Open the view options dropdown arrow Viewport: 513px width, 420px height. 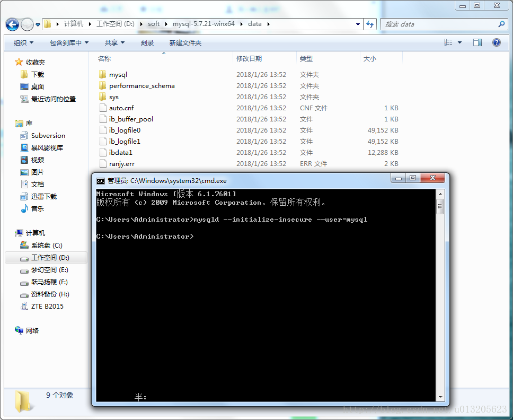(459, 42)
